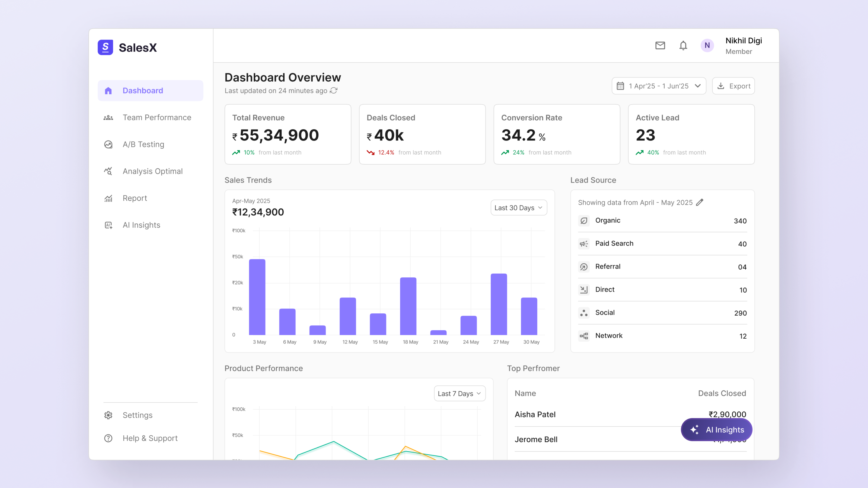Click the A/B Testing sidebar icon
The width and height of the screenshot is (868, 488).
(108, 144)
